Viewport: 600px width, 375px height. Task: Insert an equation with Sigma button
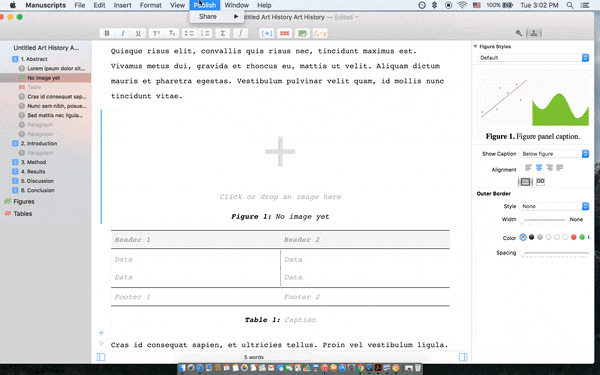coord(222,33)
